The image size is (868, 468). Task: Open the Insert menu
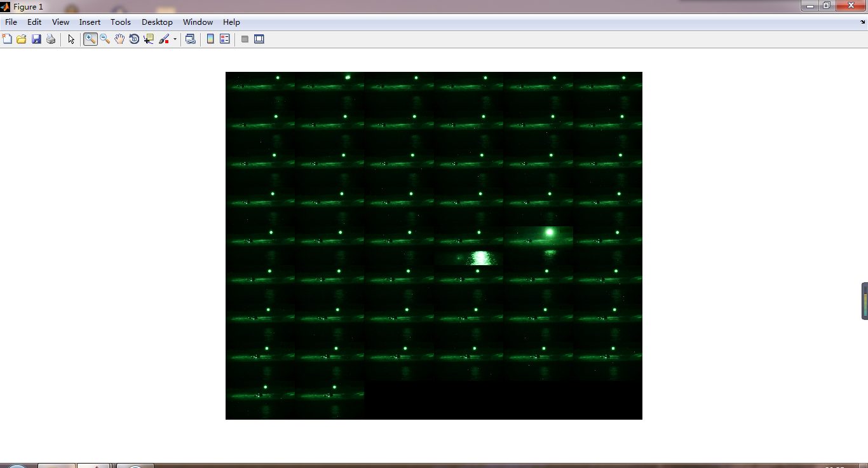click(x=90, y=22)
